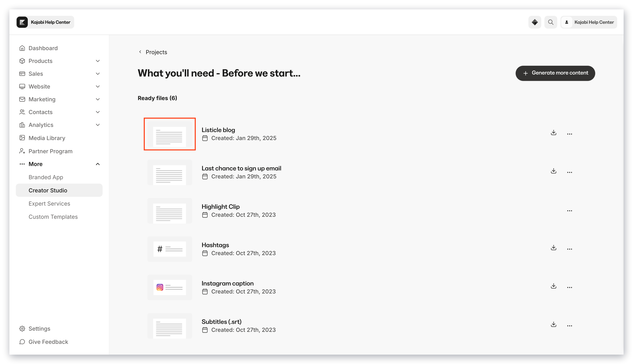Click the Instagram caption title
The height and width of the screenshot is (364, 633).
228,283
